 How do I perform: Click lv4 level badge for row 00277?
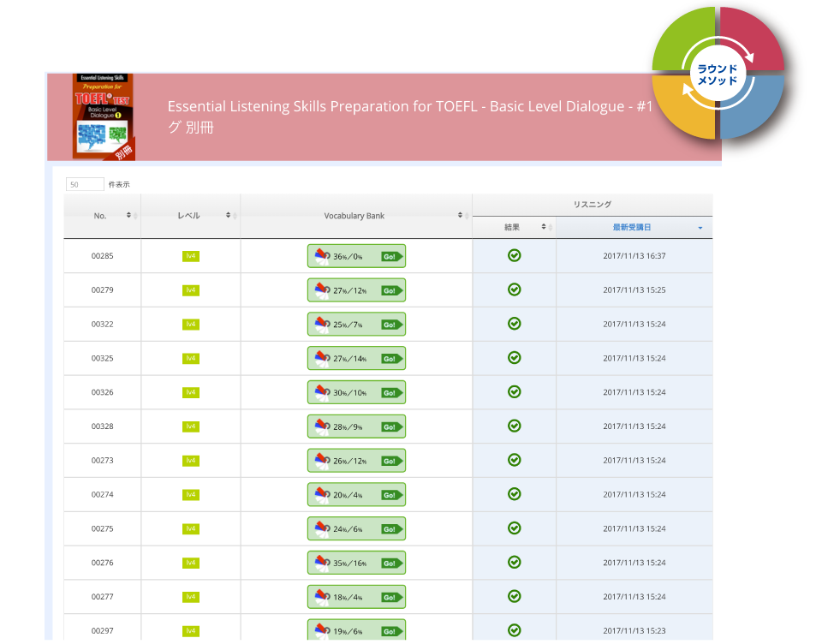tap(191, 597)
